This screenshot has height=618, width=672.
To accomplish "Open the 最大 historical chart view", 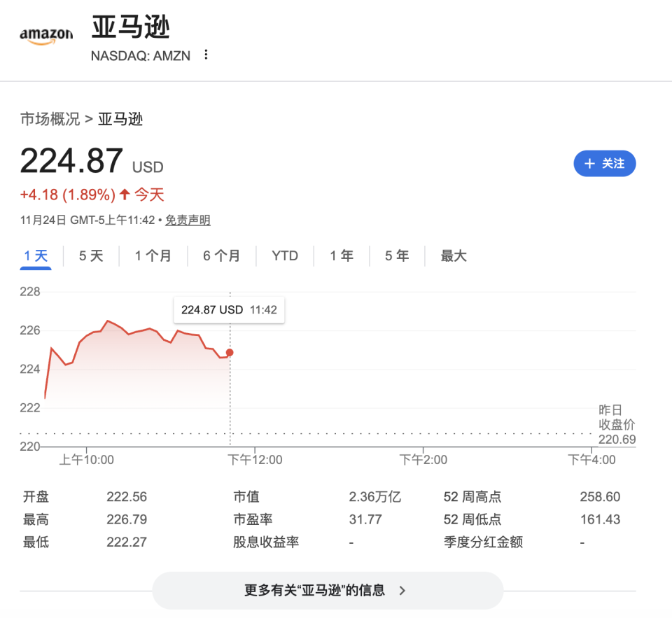I will [x=453, y=255].
